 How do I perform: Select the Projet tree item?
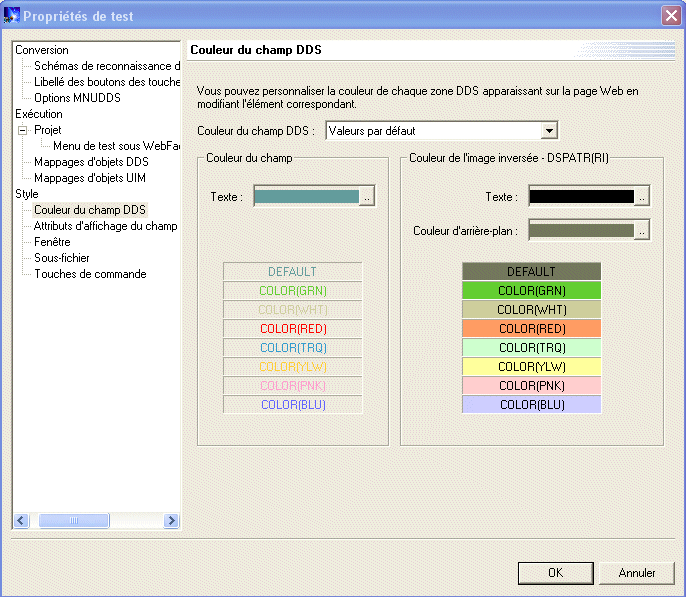click(x=48, y=130)
